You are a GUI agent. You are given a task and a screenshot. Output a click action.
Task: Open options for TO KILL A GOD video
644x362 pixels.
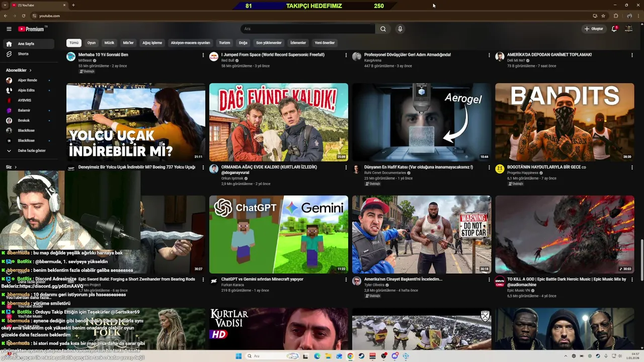point(632,280)
